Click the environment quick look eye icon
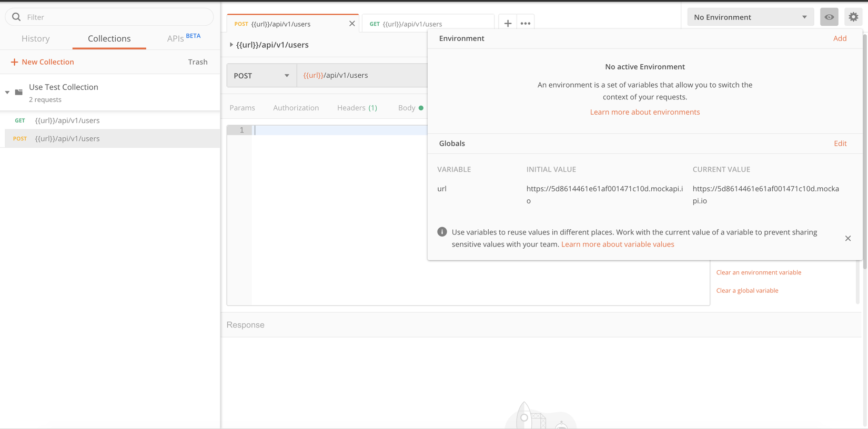868x429 pixels. tap(829, 17)
